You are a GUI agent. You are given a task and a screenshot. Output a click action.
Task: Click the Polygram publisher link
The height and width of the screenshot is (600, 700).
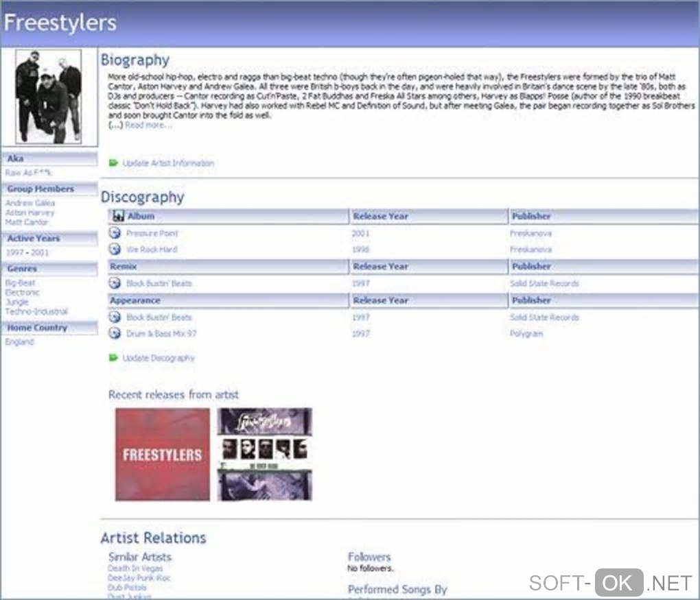point(526,333)
